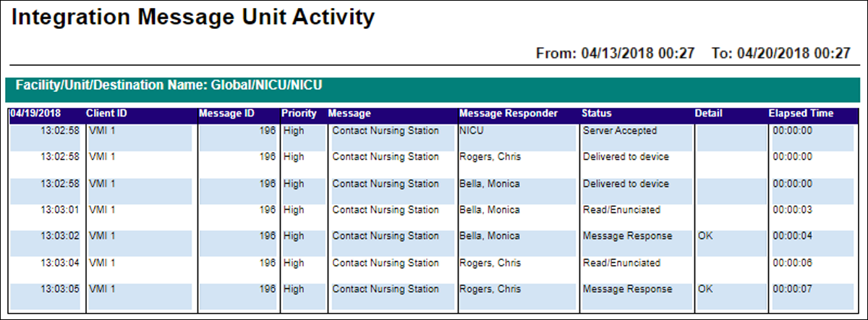Click the Detail column header
Screen dimensions: 868x320
[708, 114]
